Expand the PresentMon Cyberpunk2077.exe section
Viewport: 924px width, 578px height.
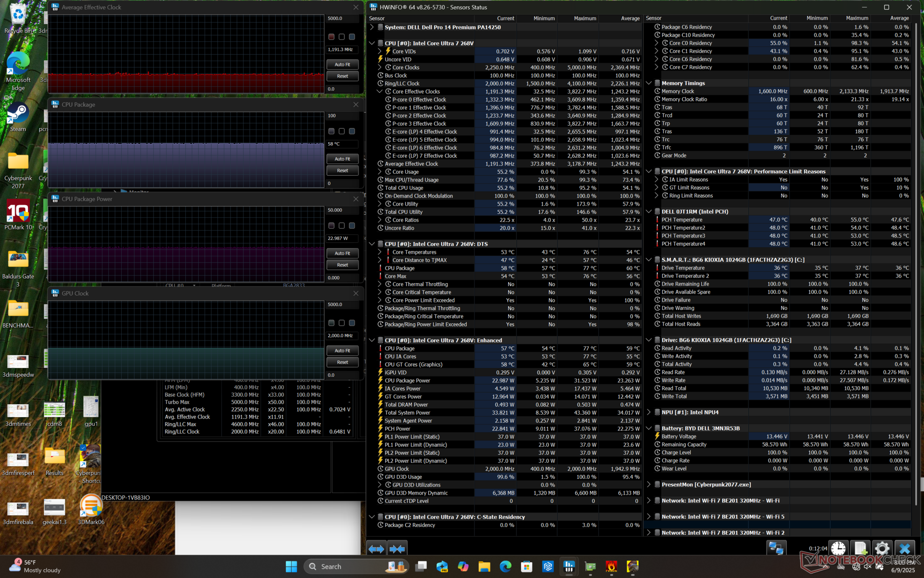coord(649,485)
